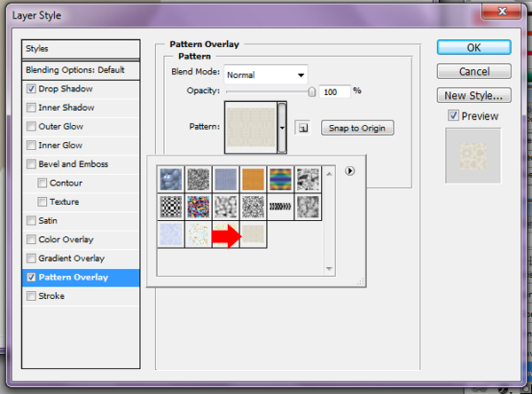
Task: Select the horizontal black zigzag pattern swatch
Action: pos(281,206)
